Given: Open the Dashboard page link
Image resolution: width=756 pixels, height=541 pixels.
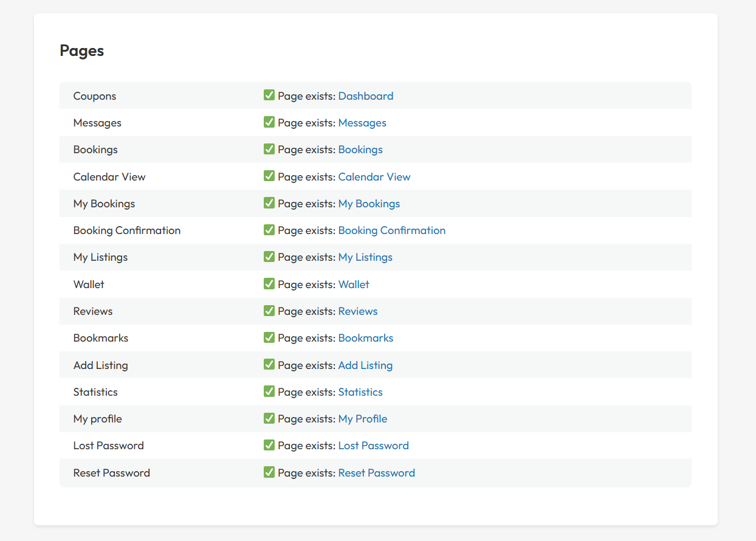Looking at the screenshot, I should pos(365,96).
